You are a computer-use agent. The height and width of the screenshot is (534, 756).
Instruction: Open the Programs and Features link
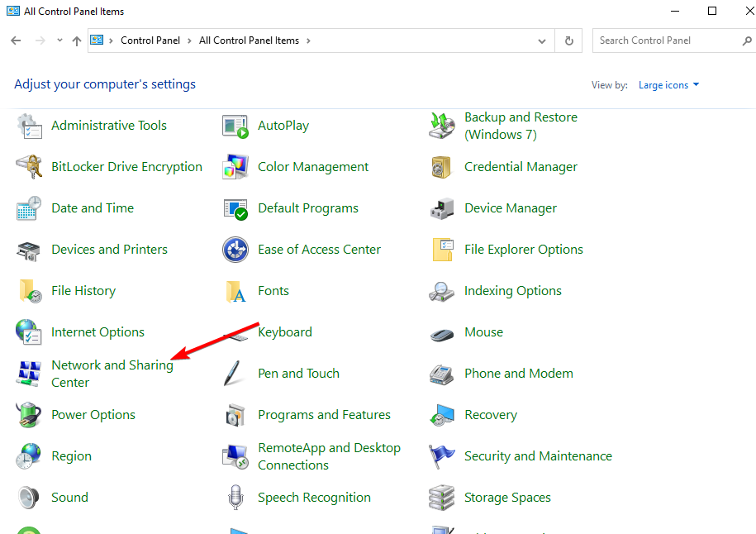coord(324,415)
